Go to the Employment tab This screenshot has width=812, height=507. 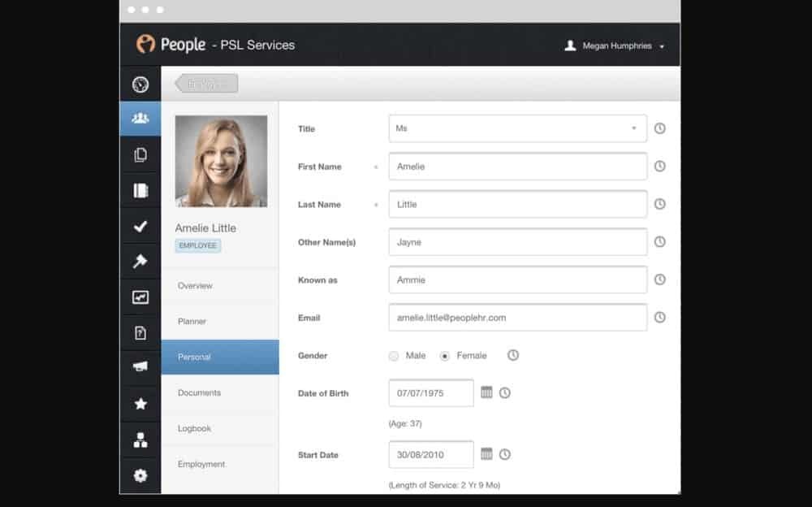tap(201, 464)
